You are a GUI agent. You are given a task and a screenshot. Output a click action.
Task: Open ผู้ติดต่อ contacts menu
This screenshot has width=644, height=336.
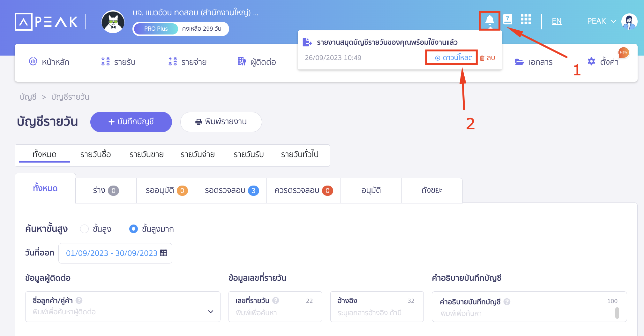(257, 62)
